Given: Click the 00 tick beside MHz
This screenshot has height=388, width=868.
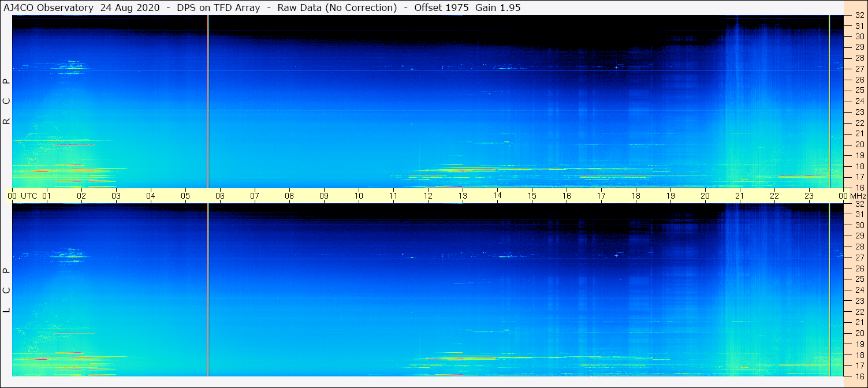Looking at the screenshot, I should [843, 196].
